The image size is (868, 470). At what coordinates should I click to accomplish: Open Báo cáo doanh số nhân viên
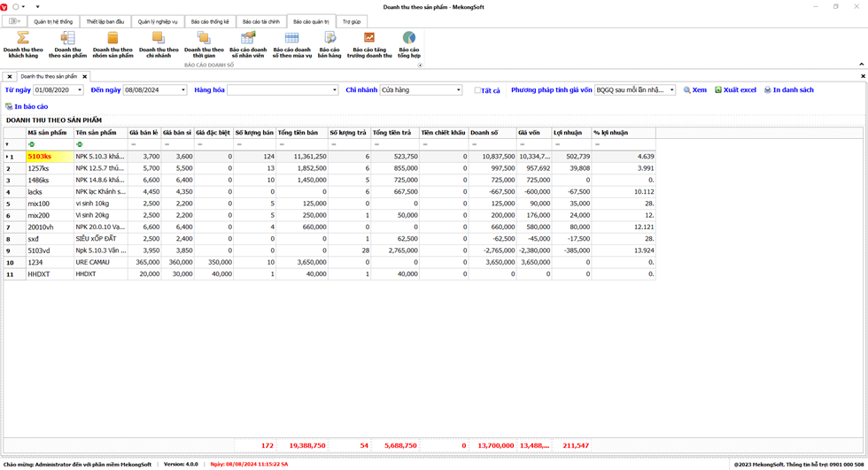pos(248,44)
